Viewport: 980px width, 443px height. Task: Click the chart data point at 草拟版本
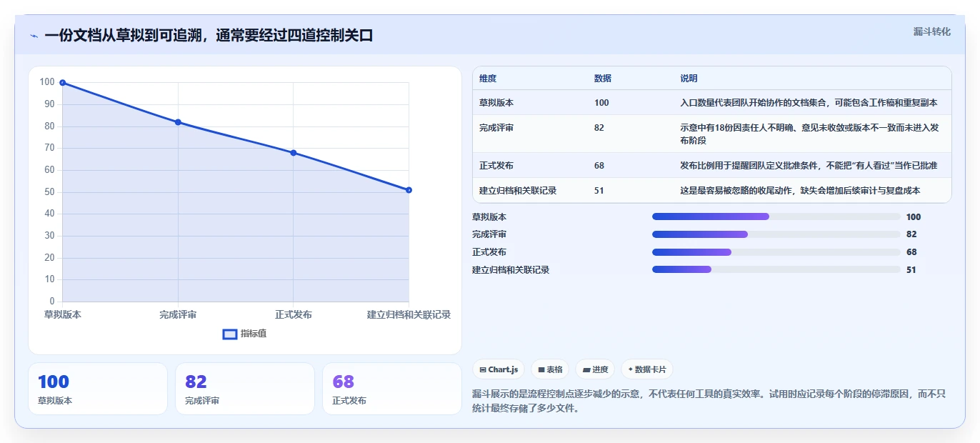(x=63, y=83)
